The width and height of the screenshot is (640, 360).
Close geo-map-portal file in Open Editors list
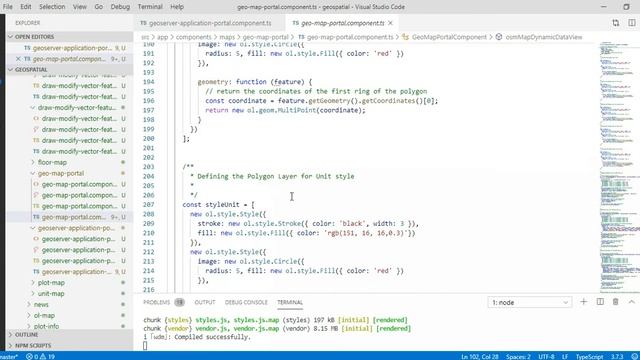click(x=18, y=59)
